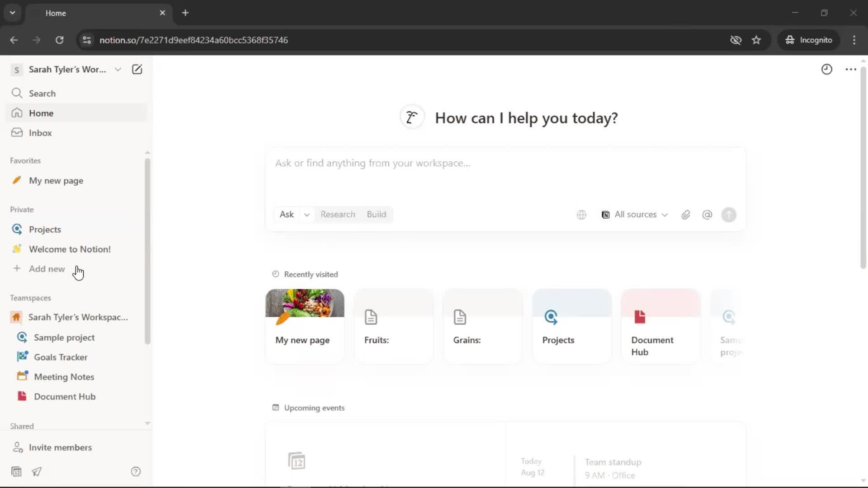Click the Private section header
This screenshot has width=868, height=488.
[x=22, y=209]
